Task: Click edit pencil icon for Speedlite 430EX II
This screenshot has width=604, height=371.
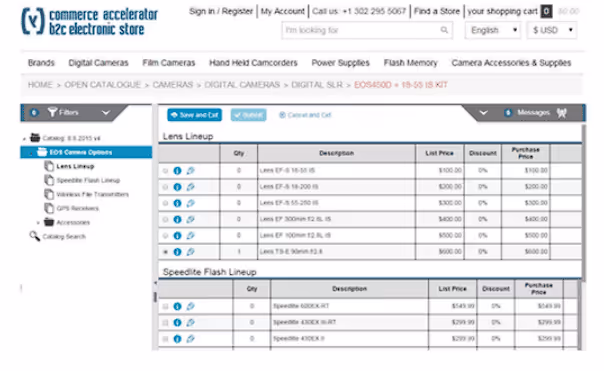Action: coord(190,339)
